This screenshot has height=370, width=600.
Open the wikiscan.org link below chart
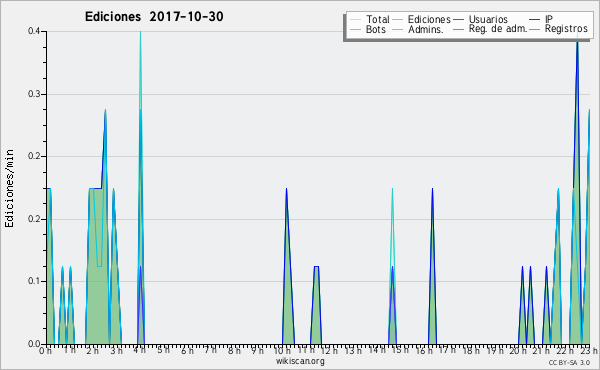(x=300, y=361)
